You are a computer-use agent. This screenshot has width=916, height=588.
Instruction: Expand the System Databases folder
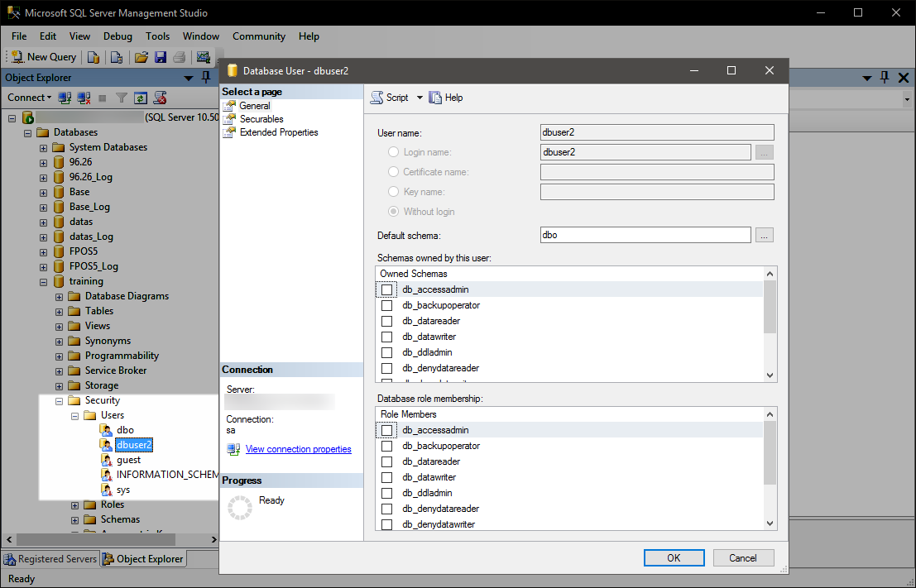43,148
